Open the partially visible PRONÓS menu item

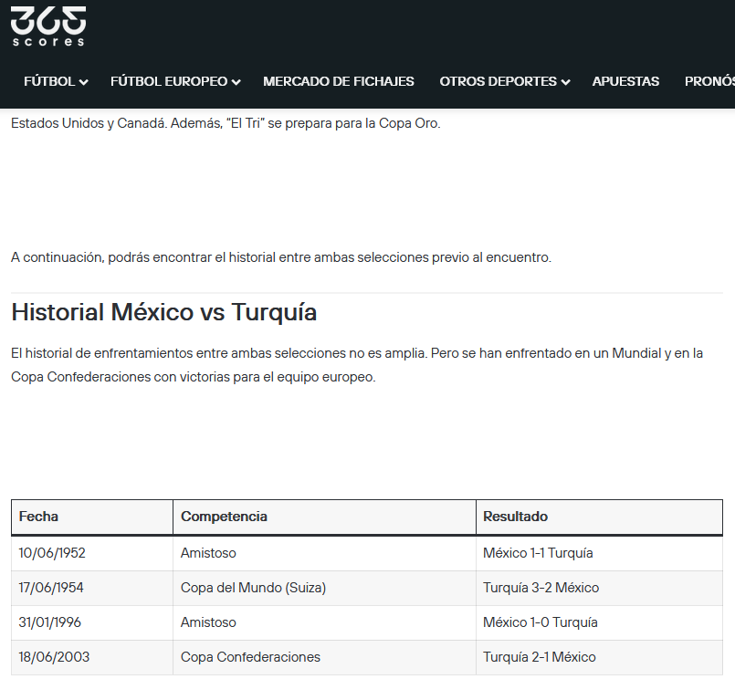pyautogui.click(x=709, y=81)
